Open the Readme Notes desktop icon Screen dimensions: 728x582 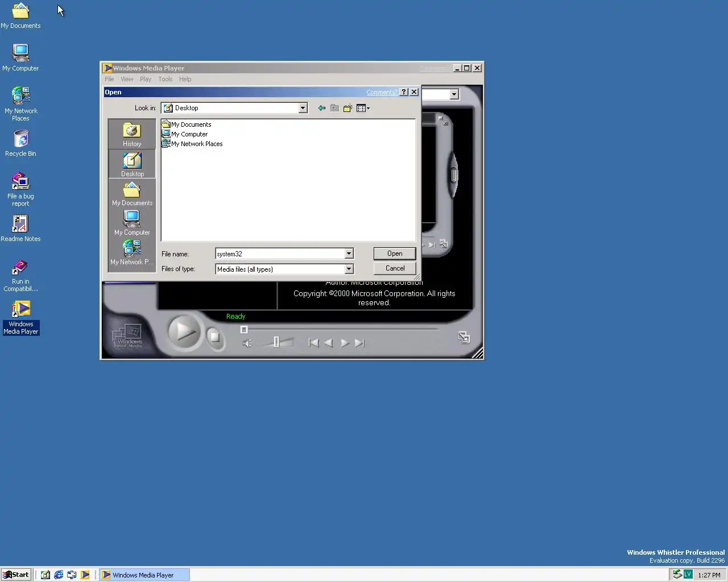tap(20, 228)
